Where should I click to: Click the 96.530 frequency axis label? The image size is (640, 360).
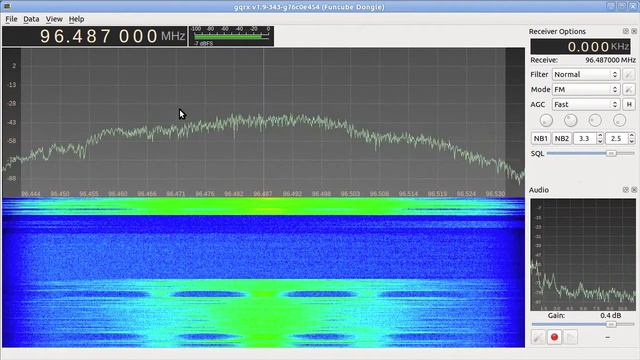point(495,193)
